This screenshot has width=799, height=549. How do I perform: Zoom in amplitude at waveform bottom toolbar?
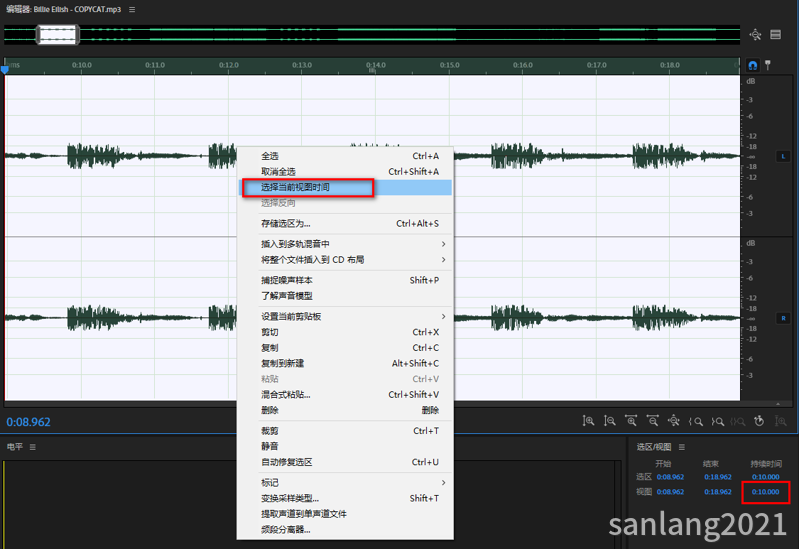click(x=588, y=421)
